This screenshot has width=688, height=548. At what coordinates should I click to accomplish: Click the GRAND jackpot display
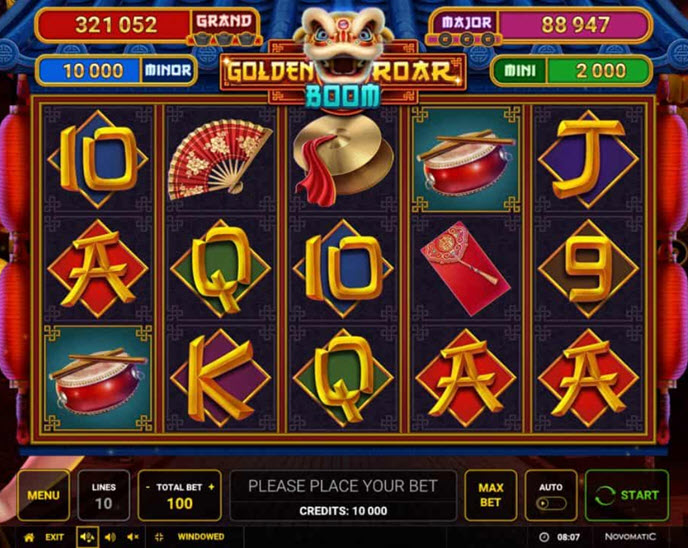point(147,25)
